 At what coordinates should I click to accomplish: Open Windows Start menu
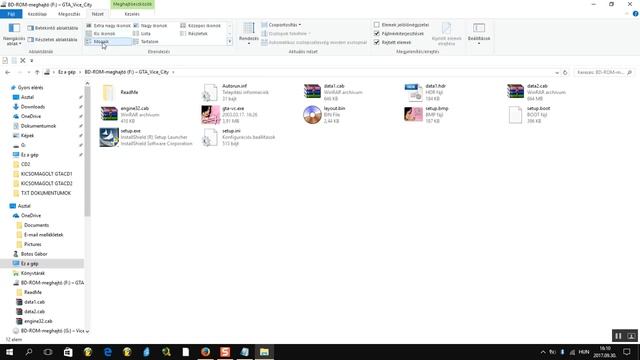click(9, 352)
